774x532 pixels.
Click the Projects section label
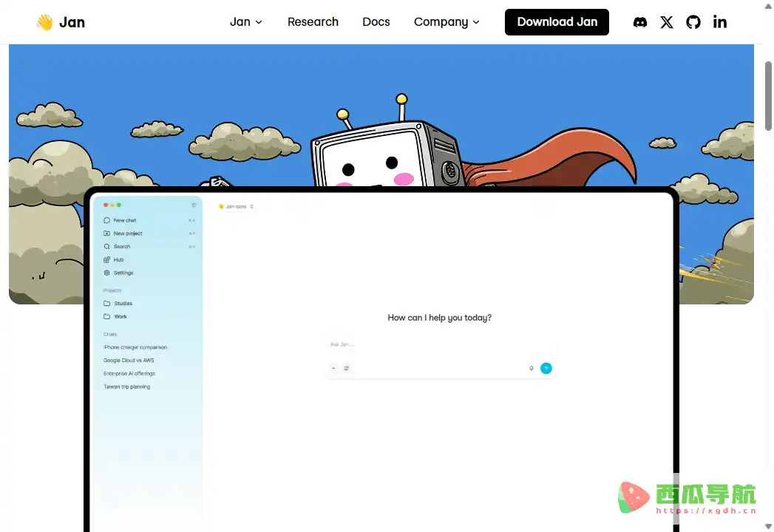tap(112, 290)
